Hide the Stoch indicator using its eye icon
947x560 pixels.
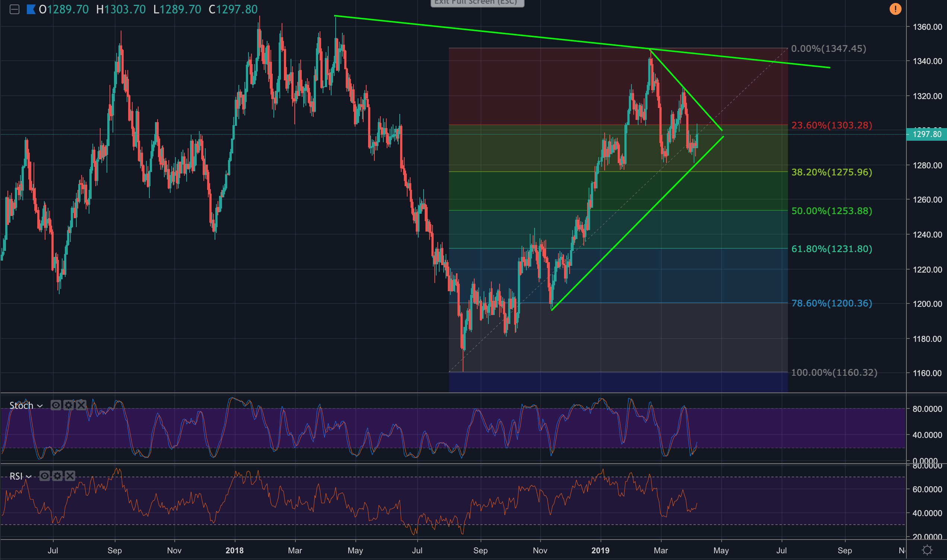pos(56,405)
